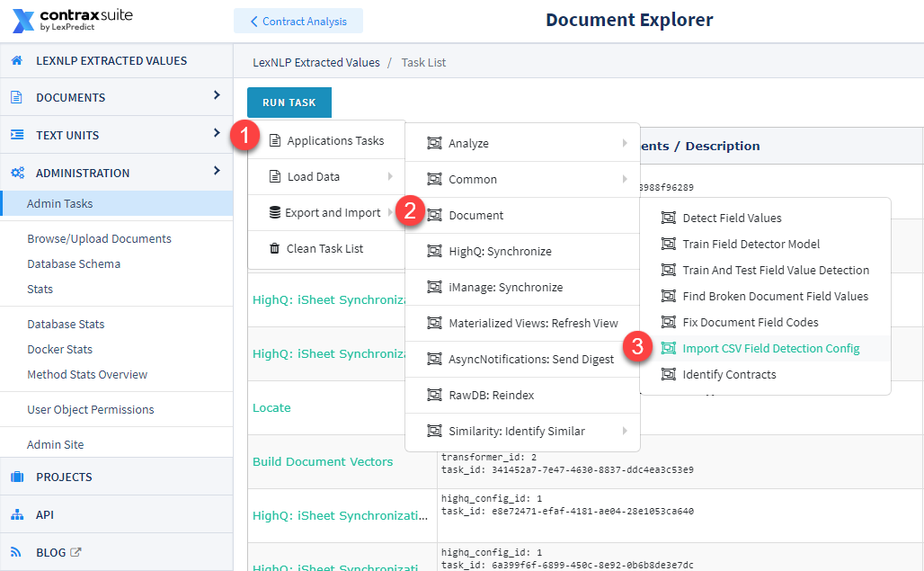Click the icon beside Train Field Detector Model
The height and width of the screenshot is (571, 924).
coord(668,244)
